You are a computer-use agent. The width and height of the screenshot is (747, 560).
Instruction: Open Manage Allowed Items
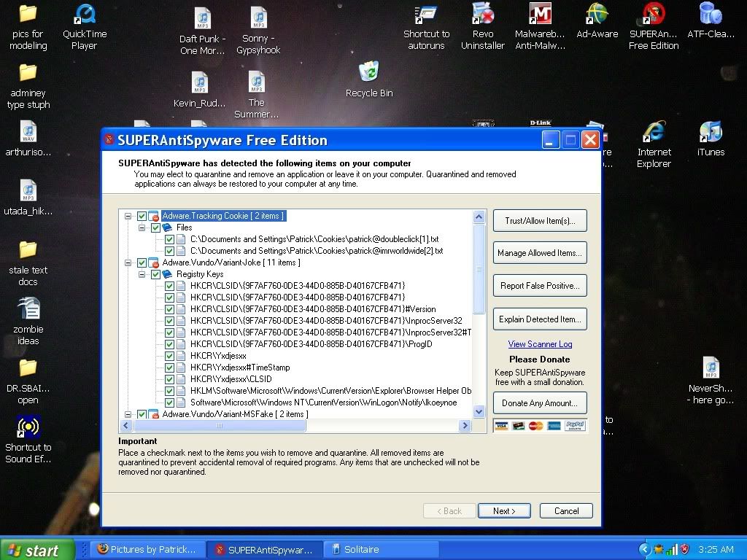(x=540, y=253)
